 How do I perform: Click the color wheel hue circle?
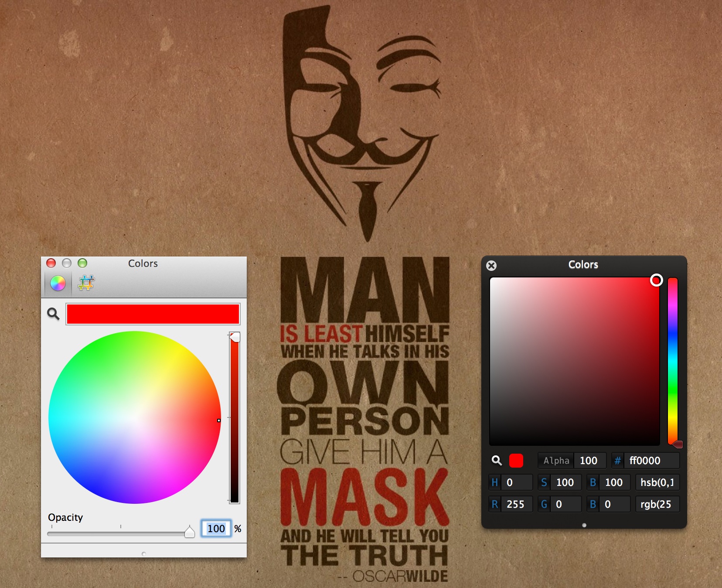135,417
